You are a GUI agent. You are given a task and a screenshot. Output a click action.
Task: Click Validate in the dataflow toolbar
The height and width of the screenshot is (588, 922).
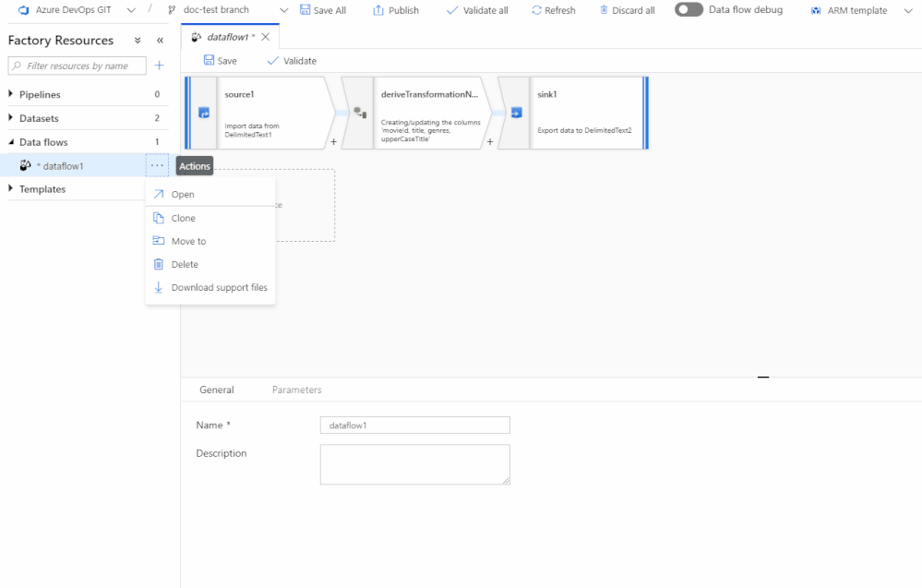point(293,61)
